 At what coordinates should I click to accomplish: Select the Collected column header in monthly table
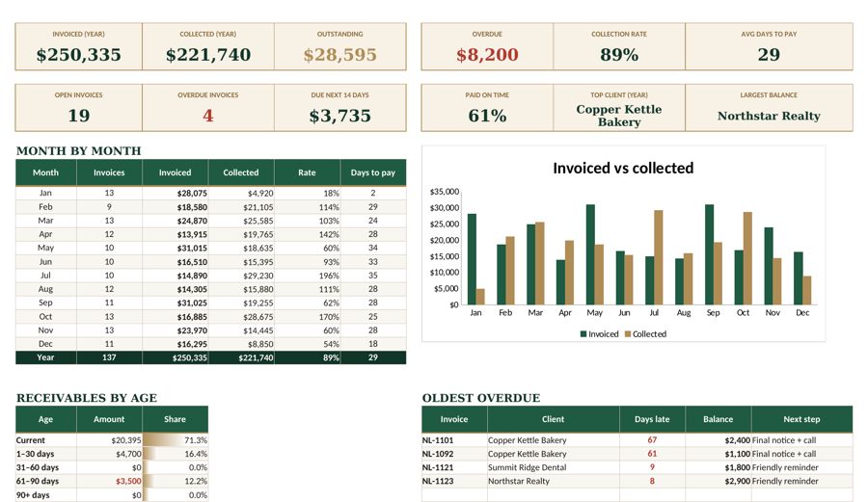tap(241, 172)
